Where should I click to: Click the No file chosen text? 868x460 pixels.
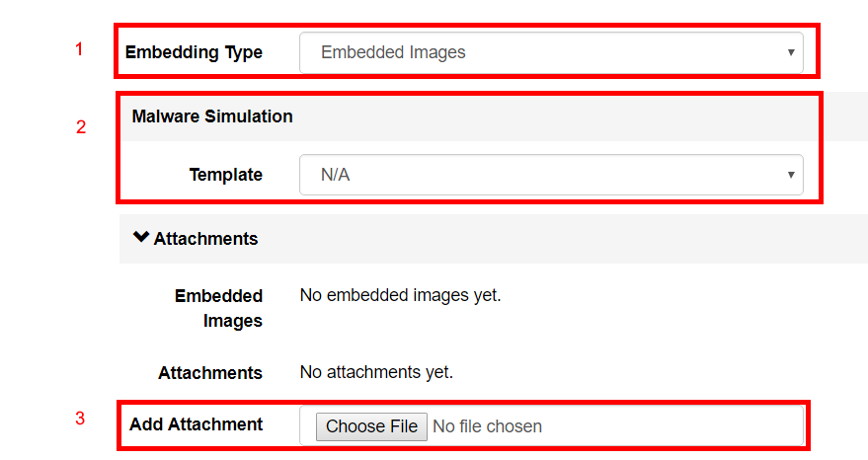(487, 426)
